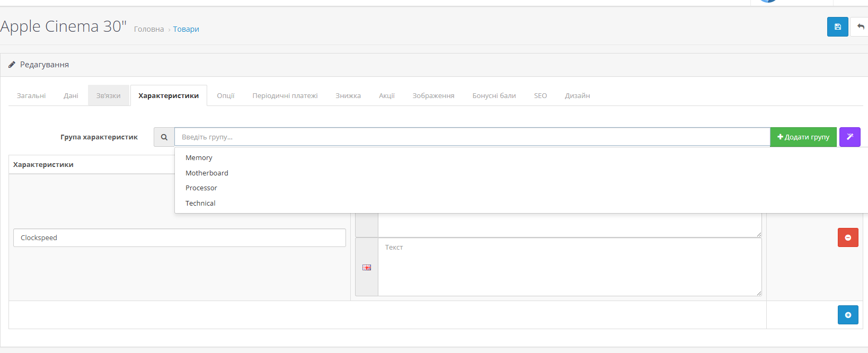Switch to the Зв'язки tab

tap(109, 95)
